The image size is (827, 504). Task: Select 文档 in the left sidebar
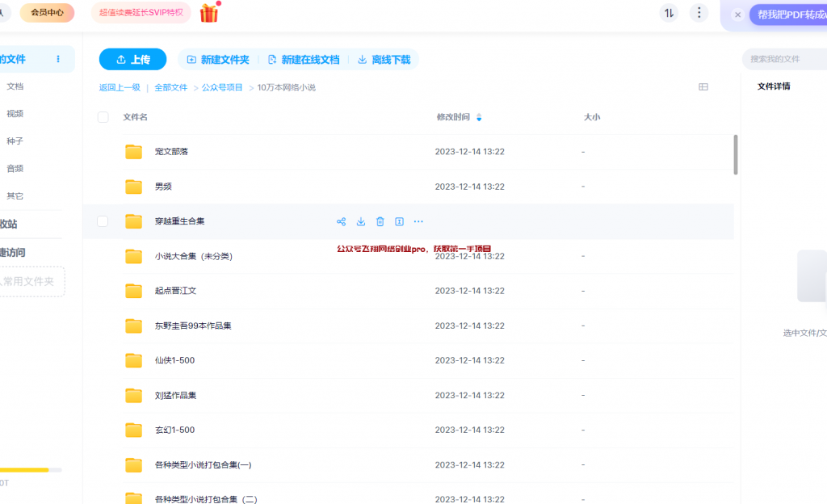coord(15,86)
